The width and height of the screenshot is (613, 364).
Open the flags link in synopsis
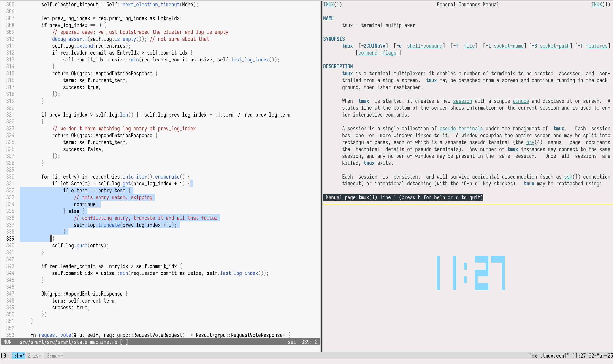389,53
